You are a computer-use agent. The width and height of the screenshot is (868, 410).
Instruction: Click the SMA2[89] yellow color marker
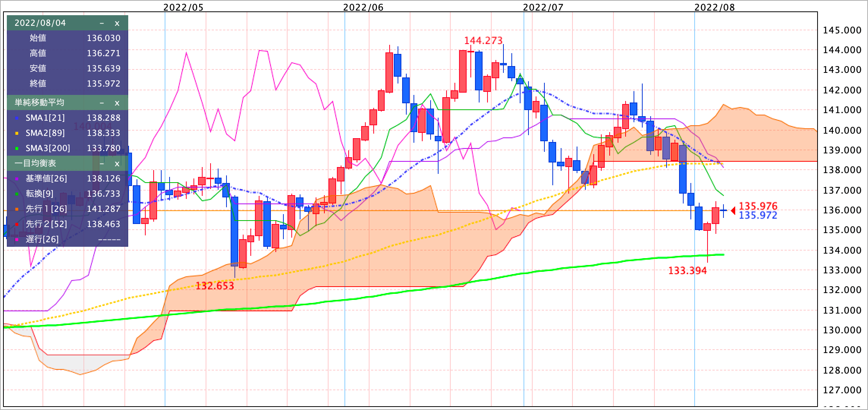point(17,134)
